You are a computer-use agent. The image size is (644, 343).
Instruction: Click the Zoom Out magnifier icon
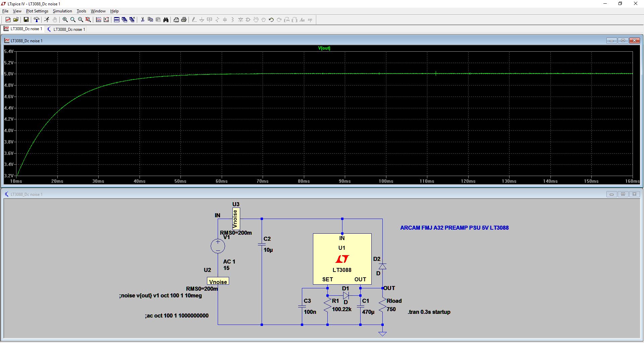[x=80, y=20]
